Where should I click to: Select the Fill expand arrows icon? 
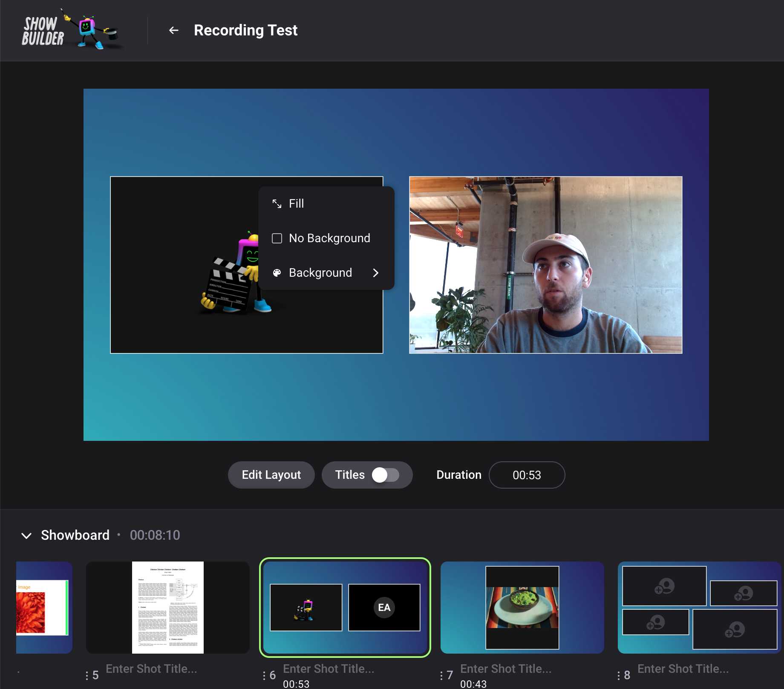277,204
